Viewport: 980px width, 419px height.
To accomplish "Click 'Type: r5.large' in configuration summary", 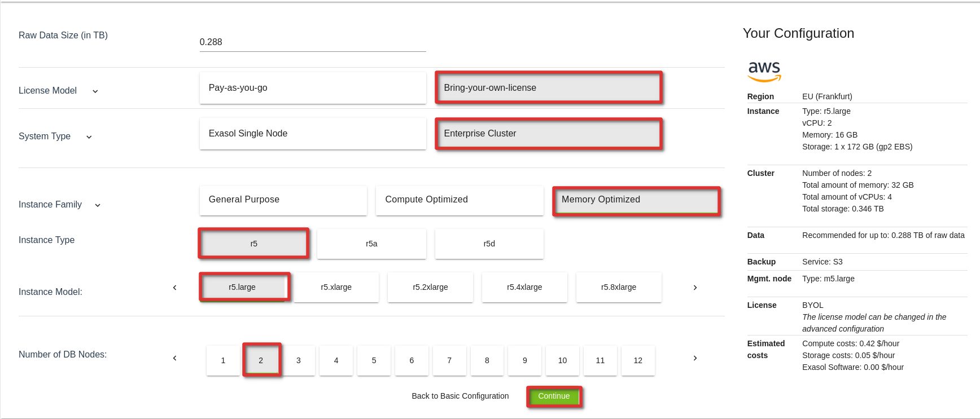I will 826,111.
